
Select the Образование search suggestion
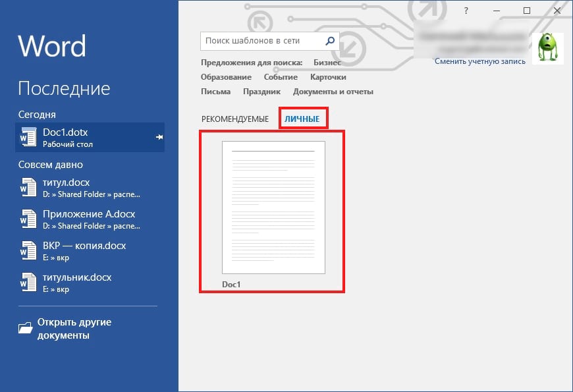[x=226, y=77]
